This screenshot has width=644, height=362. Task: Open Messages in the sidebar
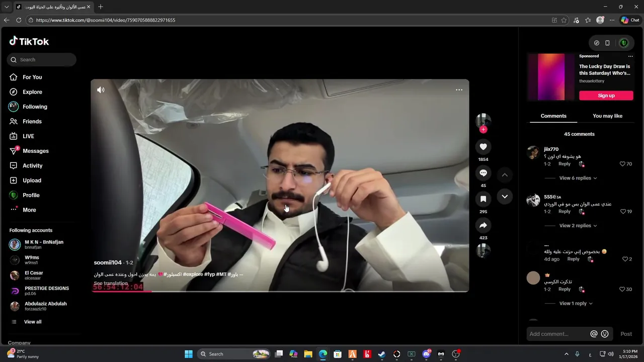(x=35, y=151)
